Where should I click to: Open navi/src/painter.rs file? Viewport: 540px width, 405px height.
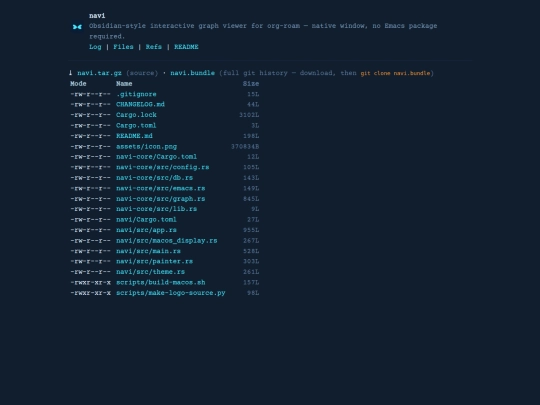pyautogui.click(x=154, y=261)
